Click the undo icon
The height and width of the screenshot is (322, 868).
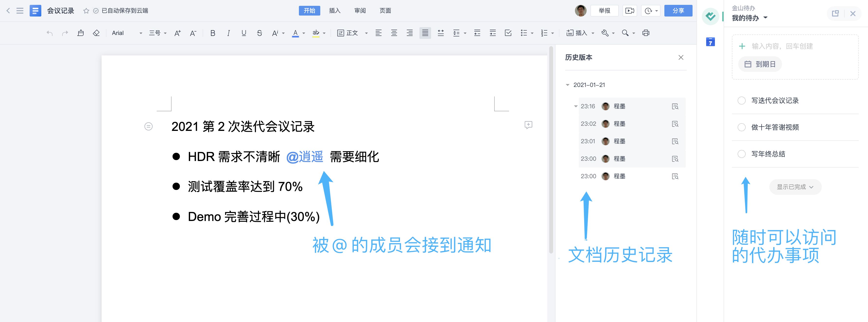coord(50,33)
